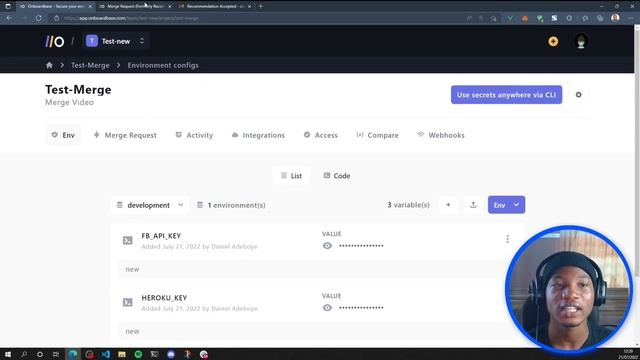The width and height of the screenshot is (640, 360).
Task: Click the HEROKU_KEY variable name
Action: (x=164, y=298)
